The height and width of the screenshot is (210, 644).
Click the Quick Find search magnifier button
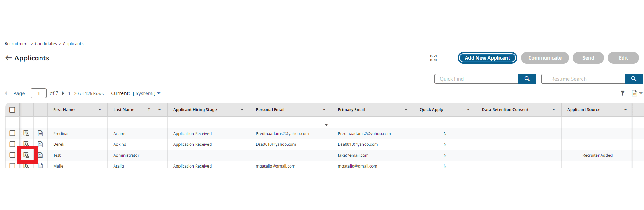527,79
